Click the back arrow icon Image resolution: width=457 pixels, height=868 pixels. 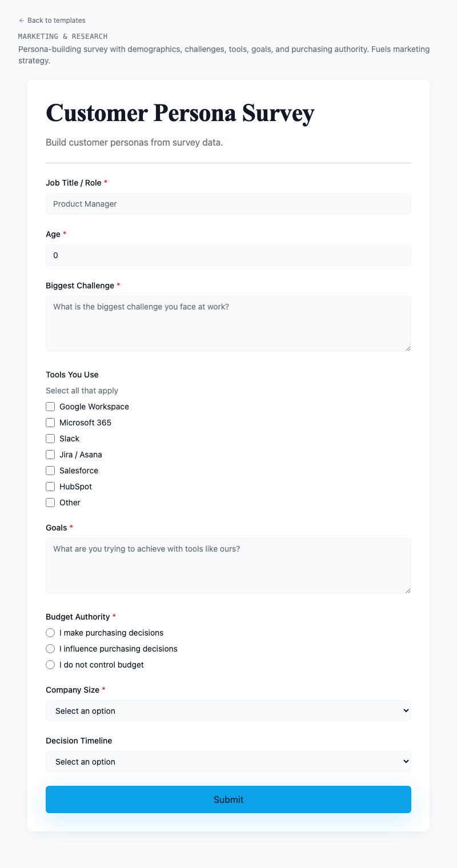point(22,21)
